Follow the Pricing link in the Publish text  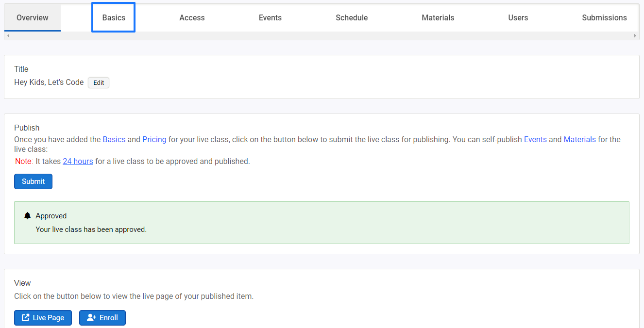154,139
